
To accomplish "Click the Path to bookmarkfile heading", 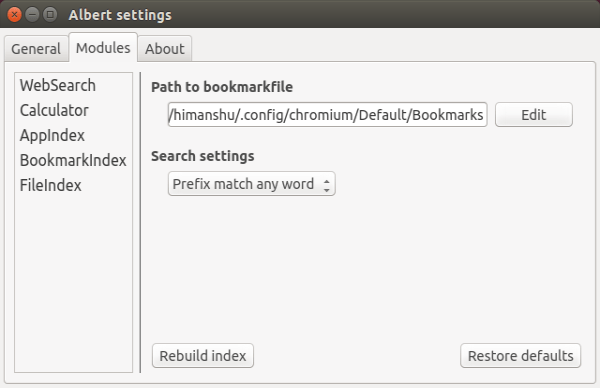I will (222, 87).
